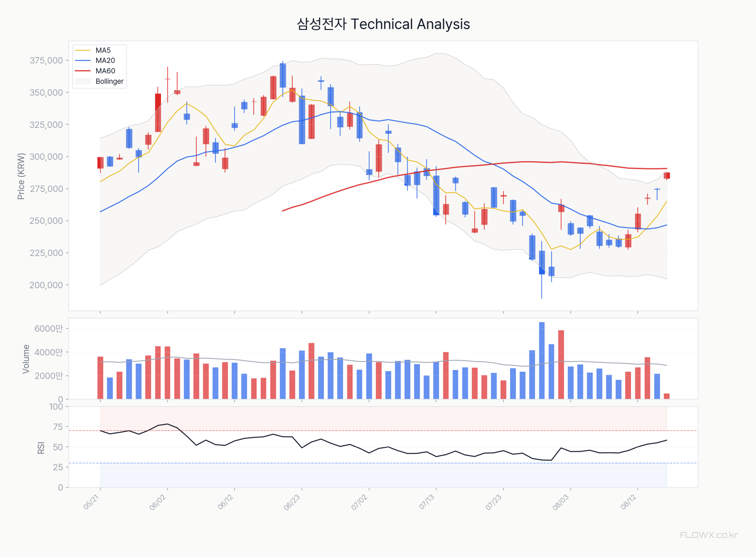Image resolution: width=756 pixels, height=557 pixels.
Task: Click the '07/13' date label
Action: (427, 502)
